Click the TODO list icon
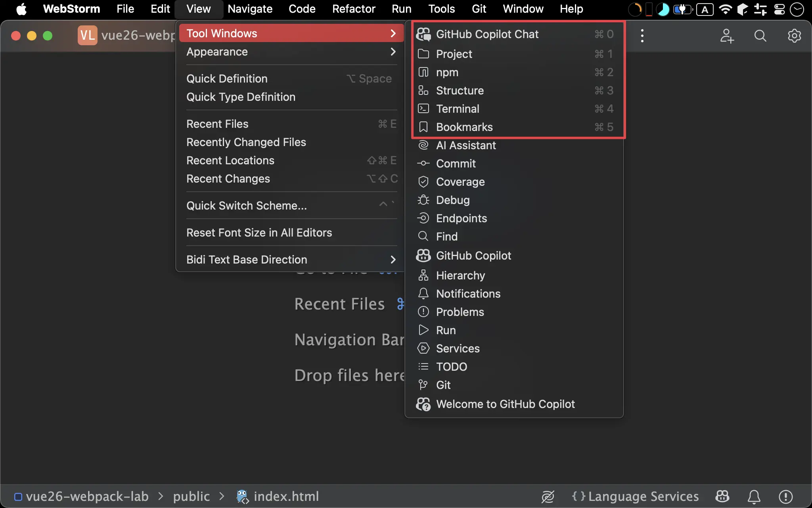Viewport: 812px width, 508px height. click(x=423, y=367)
